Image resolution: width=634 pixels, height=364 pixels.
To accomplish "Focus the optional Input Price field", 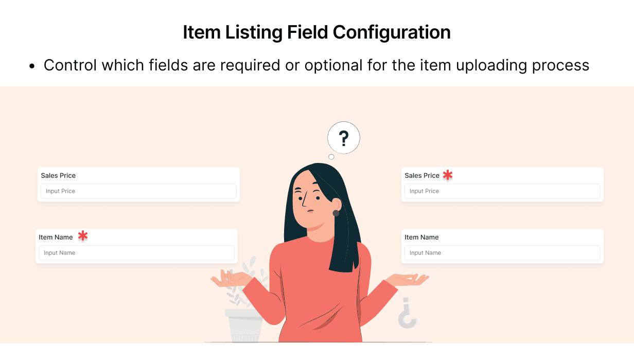I will (x=139, y=191).
